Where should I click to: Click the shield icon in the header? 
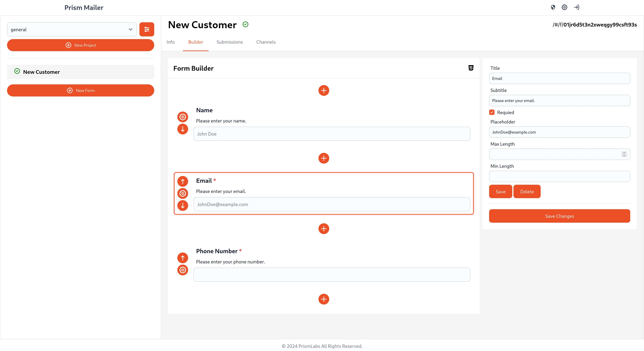tap(553, 7)
